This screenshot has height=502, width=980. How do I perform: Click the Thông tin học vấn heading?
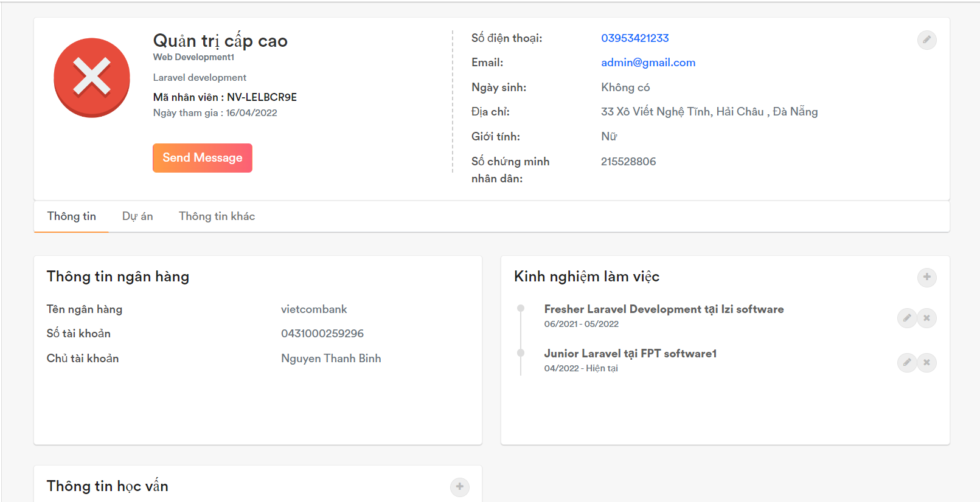(108, 486)
